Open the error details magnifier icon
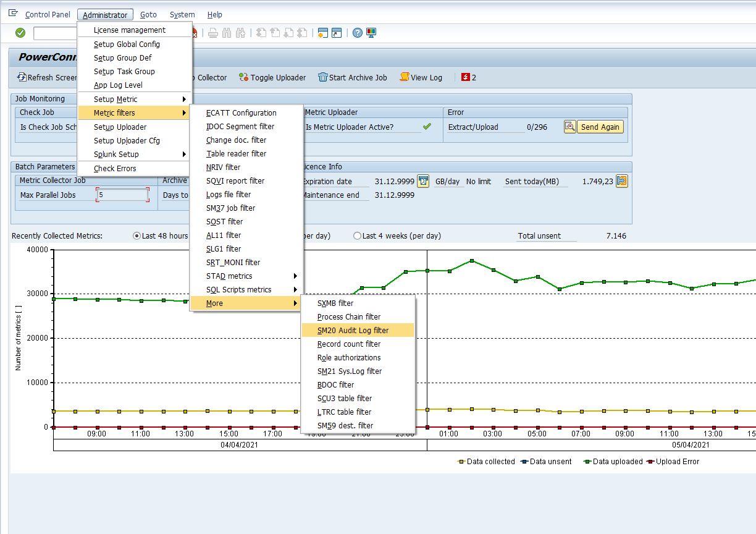 [569, 127]
